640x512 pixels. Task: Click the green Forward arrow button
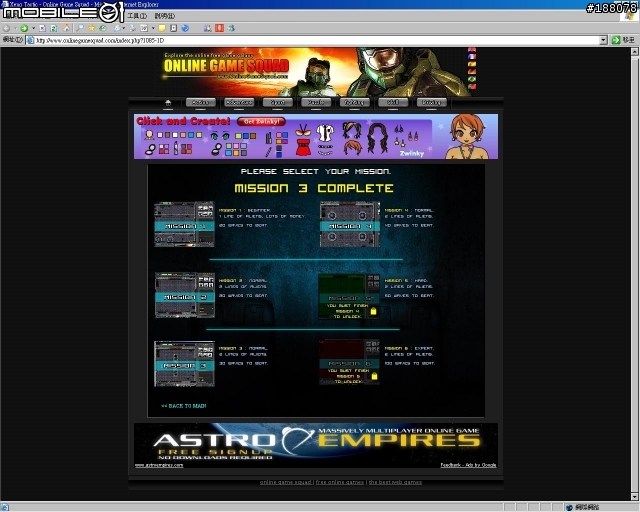click(x=24, y=28)
